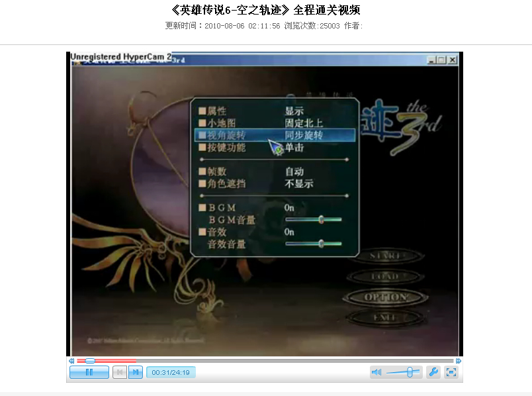Click rewind arrow at seek bar start
Image resolution: width=532 pixels, height=396 pixels.
tap(71, 361)
